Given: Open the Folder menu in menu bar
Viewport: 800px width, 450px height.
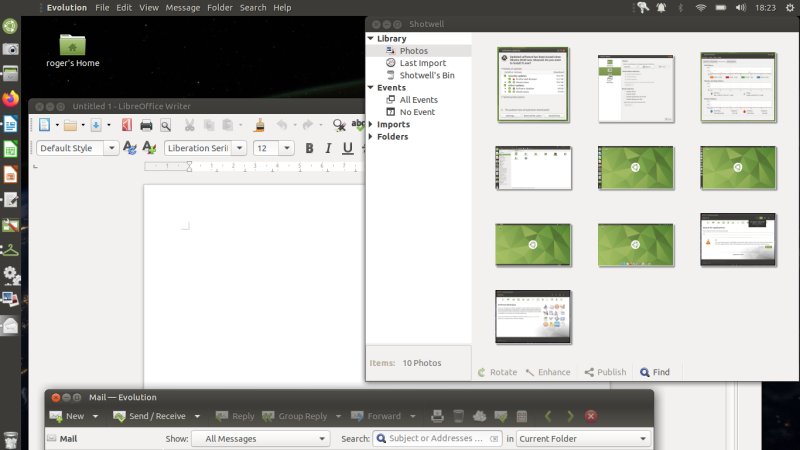Looking at the screenshot, I should click(x=219, y=7).
